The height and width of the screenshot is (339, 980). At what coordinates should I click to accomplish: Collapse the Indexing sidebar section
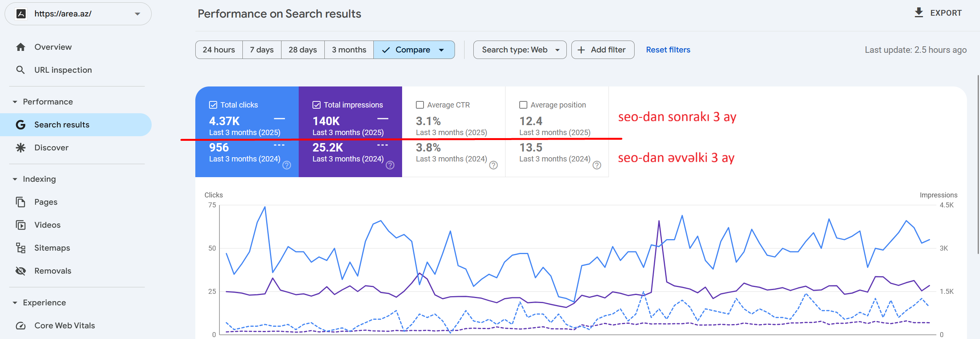(x=15, y=179)
